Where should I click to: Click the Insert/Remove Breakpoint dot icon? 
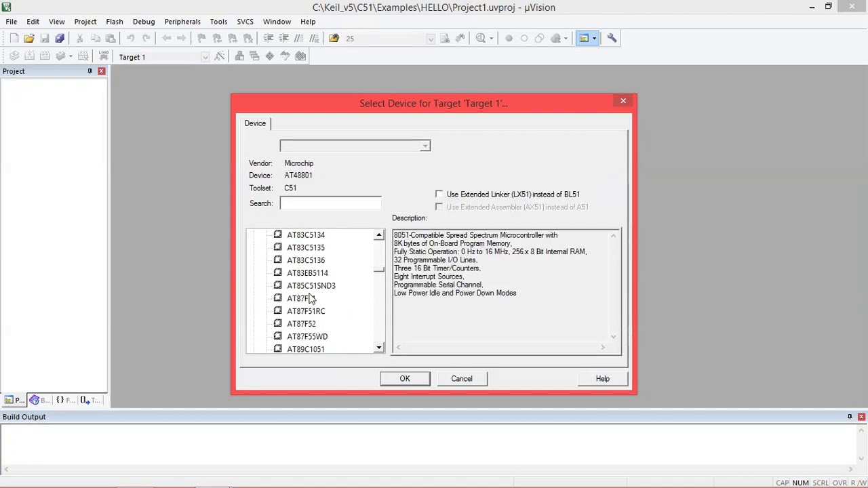(509, 39)
